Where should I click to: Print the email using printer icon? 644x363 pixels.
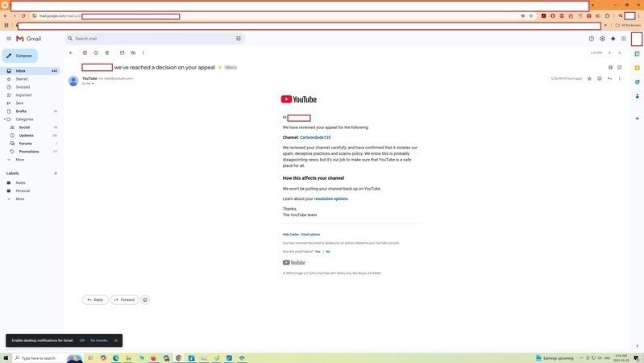click(610, 67)
